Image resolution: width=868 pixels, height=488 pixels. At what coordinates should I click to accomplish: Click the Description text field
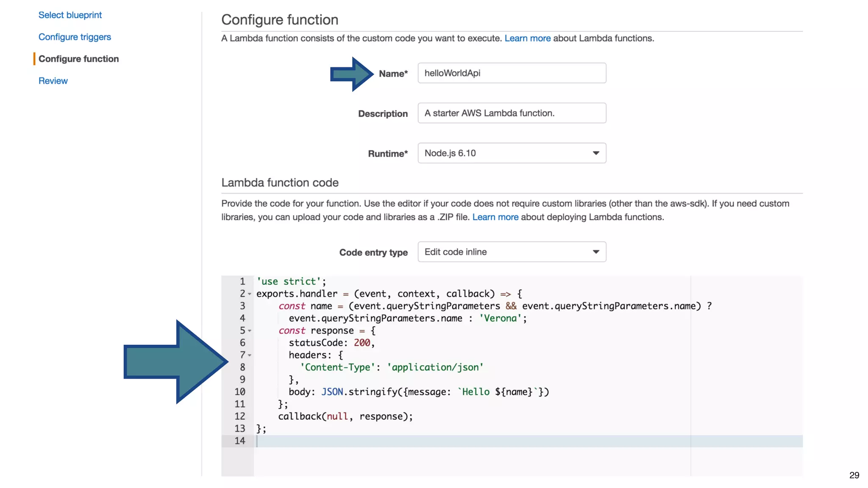tap(512, 113)
